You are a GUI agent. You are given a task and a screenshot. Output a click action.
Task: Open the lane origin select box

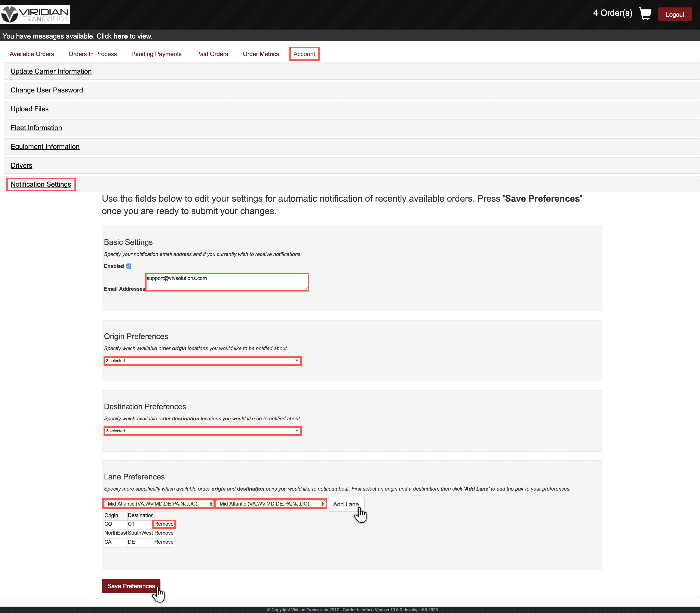point(159,504)
